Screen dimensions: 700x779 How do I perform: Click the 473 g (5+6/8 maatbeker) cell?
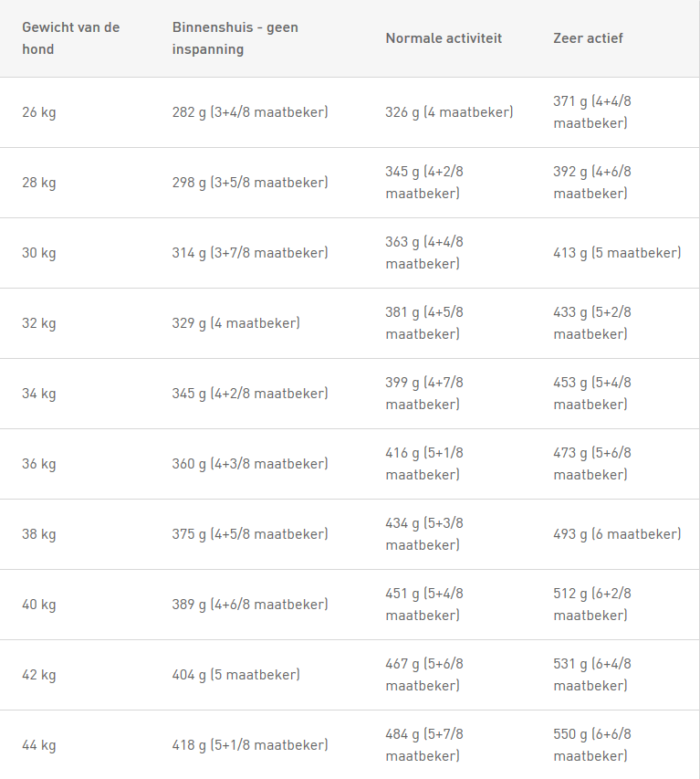click(x=592, y=464)
